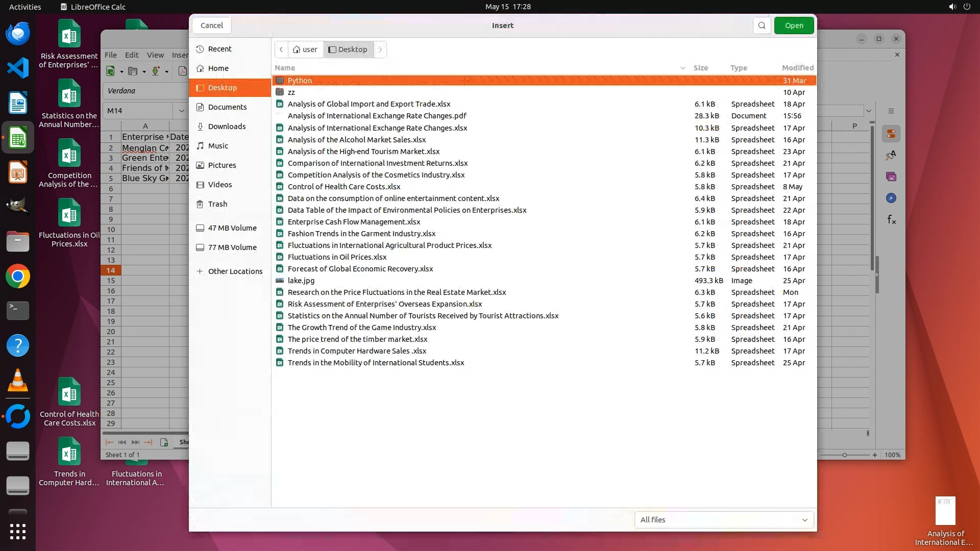Cancel the Insert dialog

point(211,26)
